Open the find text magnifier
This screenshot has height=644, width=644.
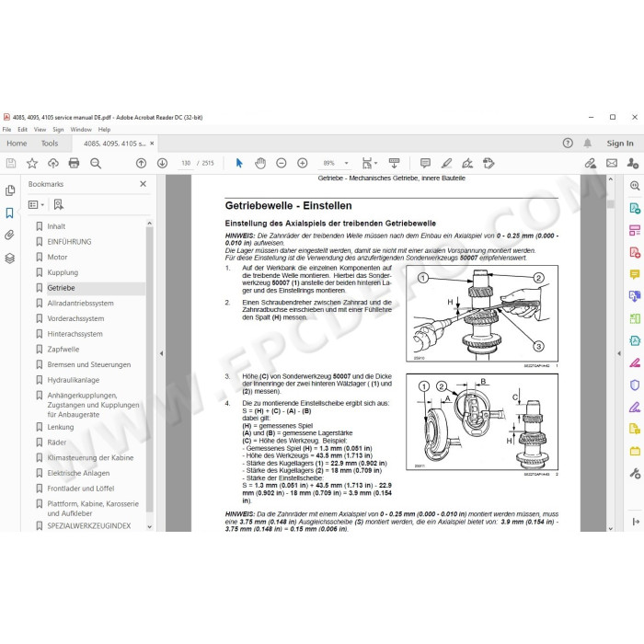click(96, 163)
